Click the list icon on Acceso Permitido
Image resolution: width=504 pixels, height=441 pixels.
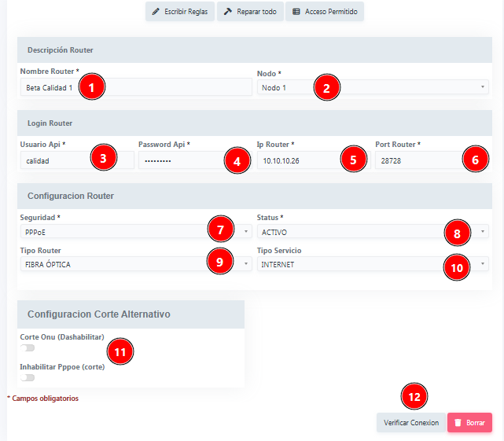(x=296, y=13)
